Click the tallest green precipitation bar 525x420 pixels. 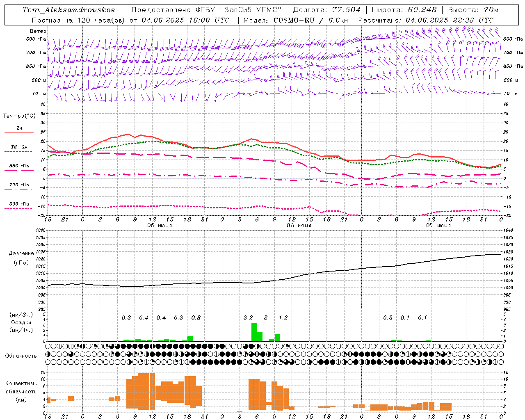(x=254, y=332)
